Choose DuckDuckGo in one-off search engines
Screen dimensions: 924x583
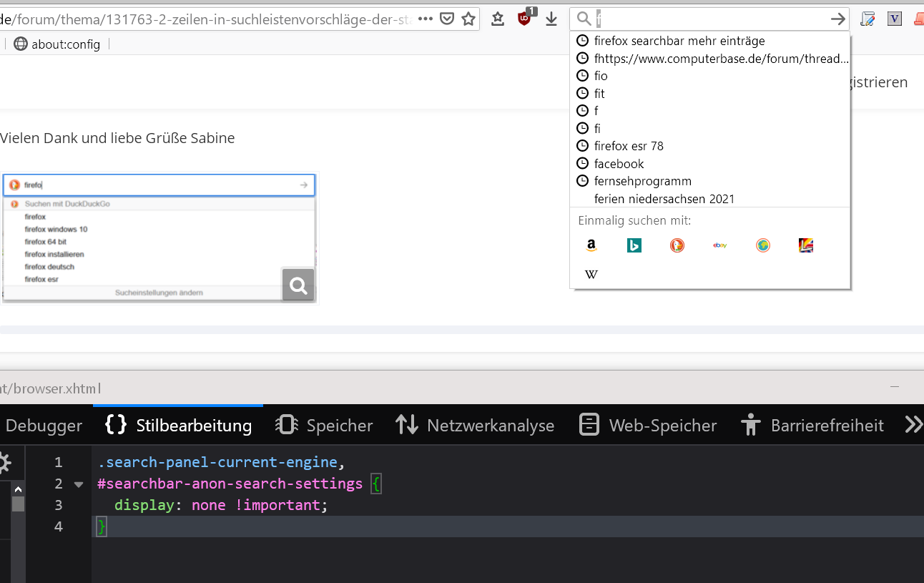pyautogui.click(x=677, y=245)
